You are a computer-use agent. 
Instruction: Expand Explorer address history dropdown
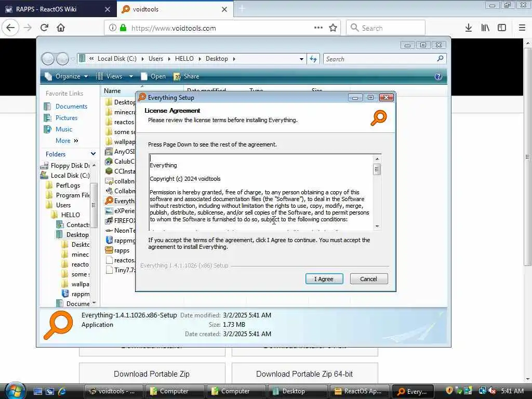301,59
